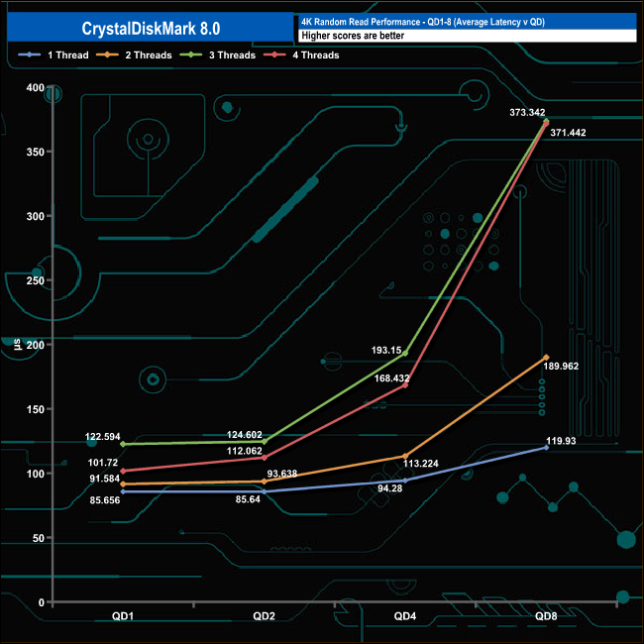Click the 1 Thread legend marker
The width and height of the screenshot is (644, 644).
tap(30, 54)
